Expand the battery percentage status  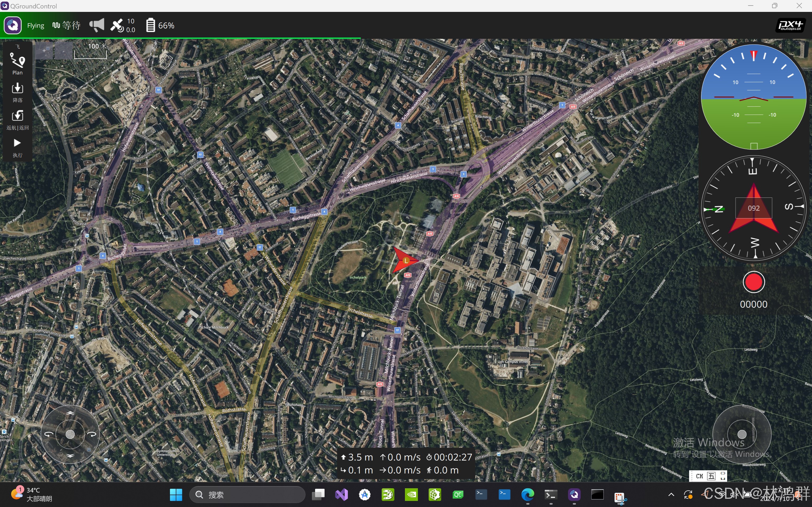click(158, 25)
